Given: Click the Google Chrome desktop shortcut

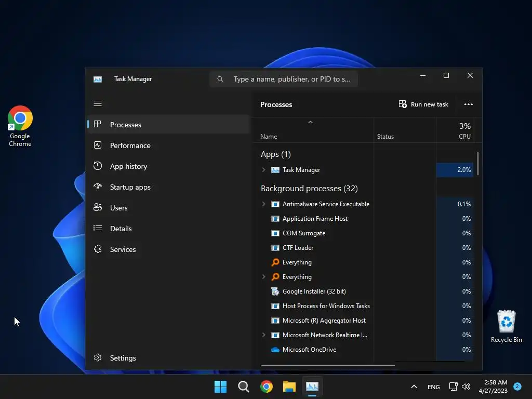Looking at the screenshot, I should [20, 126].
